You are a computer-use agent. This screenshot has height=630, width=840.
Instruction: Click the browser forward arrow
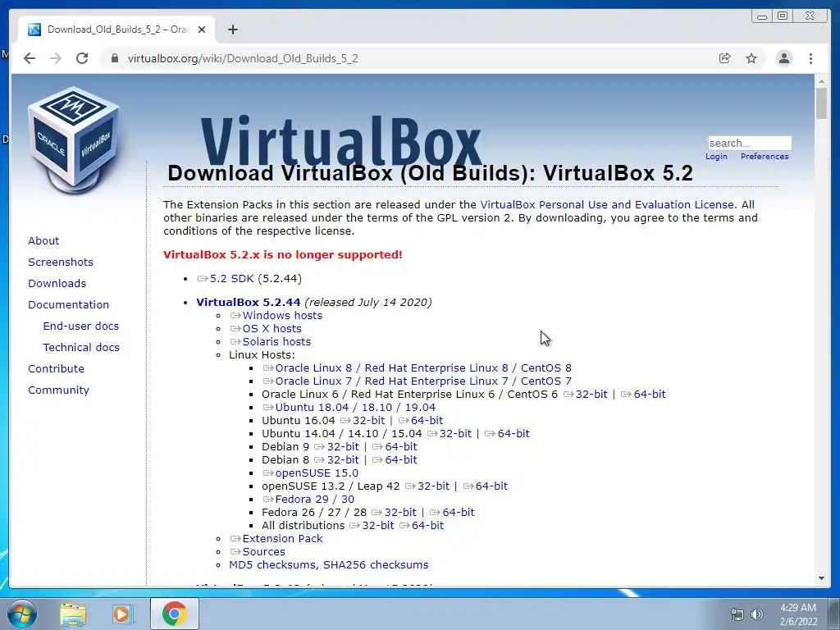coord(56,58)
